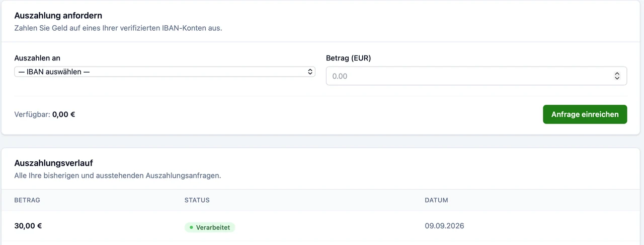Focus the Betrag (EUR) amount field
This screenshot has width=644, height=245.
pos(476,76)
